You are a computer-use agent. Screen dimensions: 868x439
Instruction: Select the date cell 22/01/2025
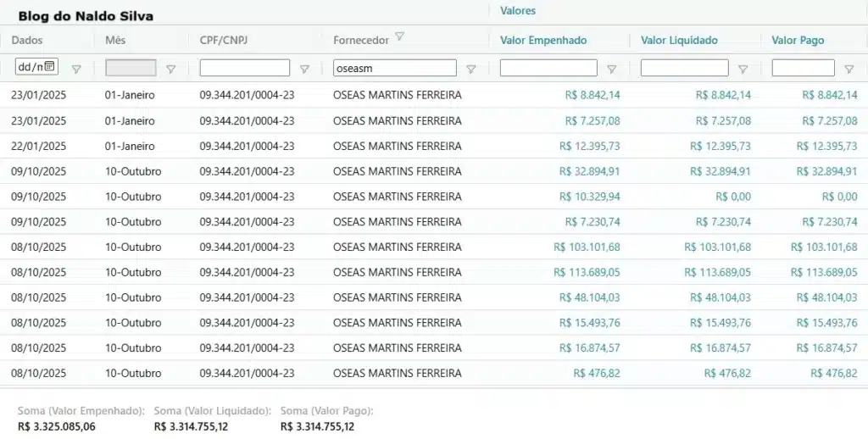[38, 146]
